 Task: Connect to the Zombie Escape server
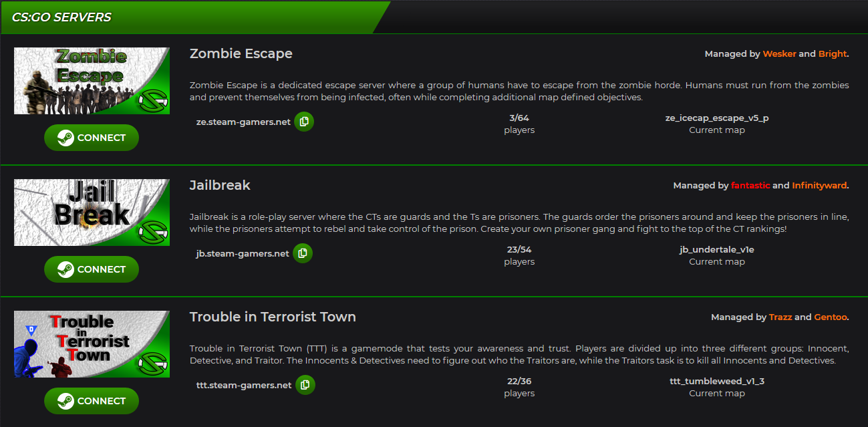[x=92, y=138]
